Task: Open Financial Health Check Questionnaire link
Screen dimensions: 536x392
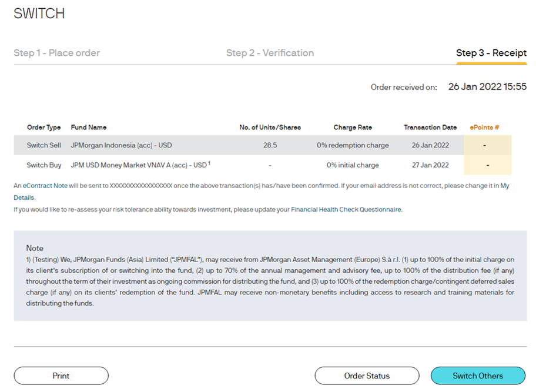Action: point(346,209)
